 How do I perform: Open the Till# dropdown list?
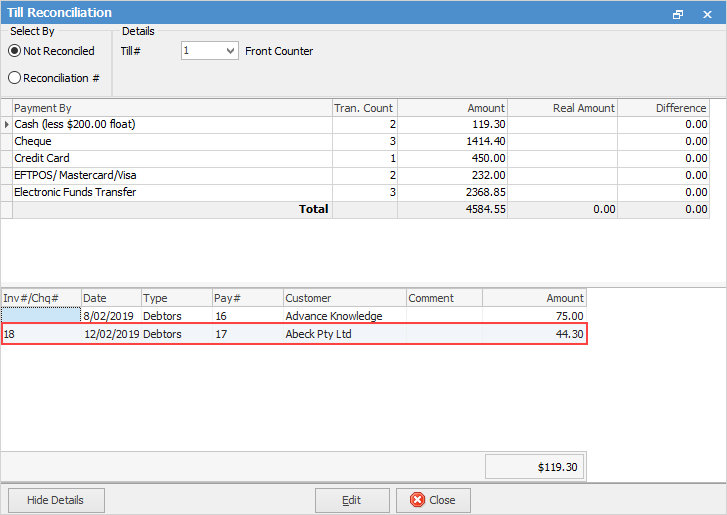[231, 51]
